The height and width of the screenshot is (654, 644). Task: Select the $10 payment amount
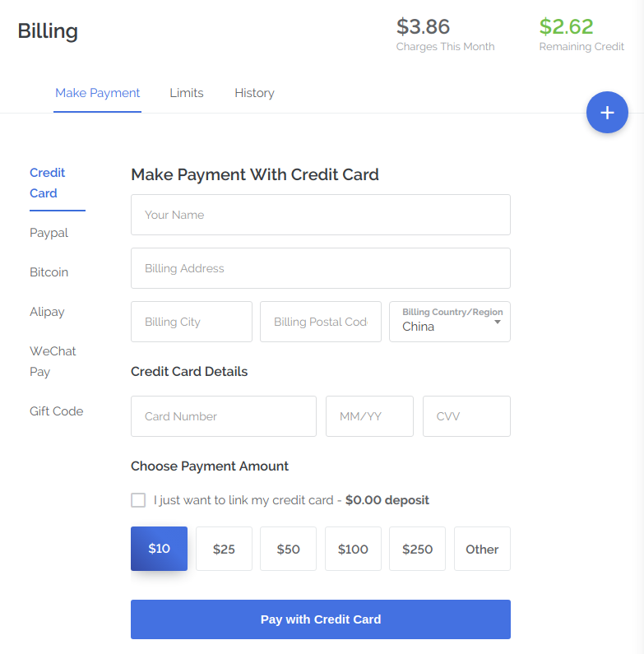pyautogui.click(x=159, y=549)
